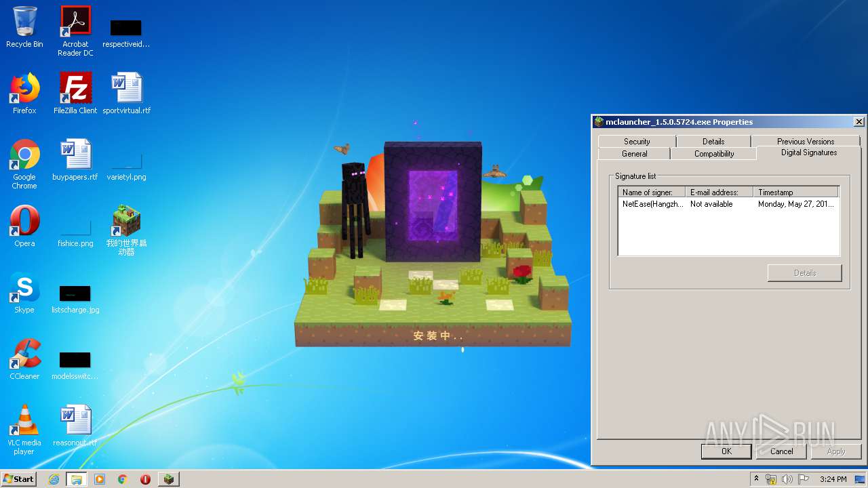Close the Properties dialog
This screenshot has width=868, height=488.
pos(859,122)
